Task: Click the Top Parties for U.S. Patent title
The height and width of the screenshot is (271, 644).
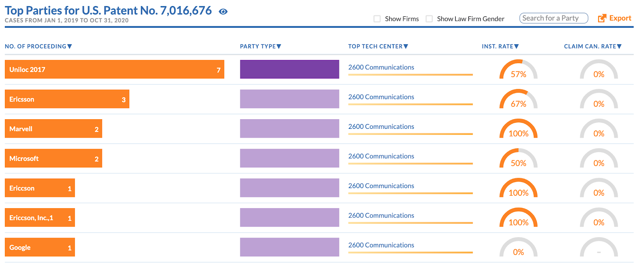Action: (108, 10)
